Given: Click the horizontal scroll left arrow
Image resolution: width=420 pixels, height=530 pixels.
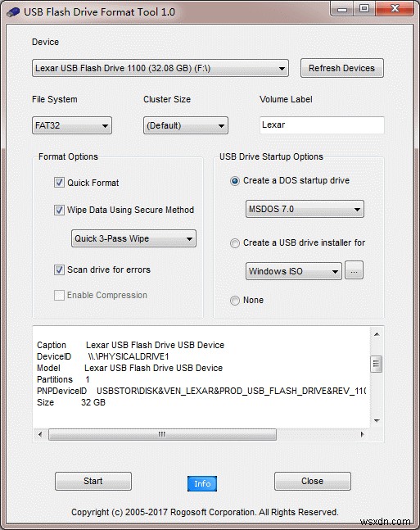Looking at the screenshot, I should coord(41,434).
